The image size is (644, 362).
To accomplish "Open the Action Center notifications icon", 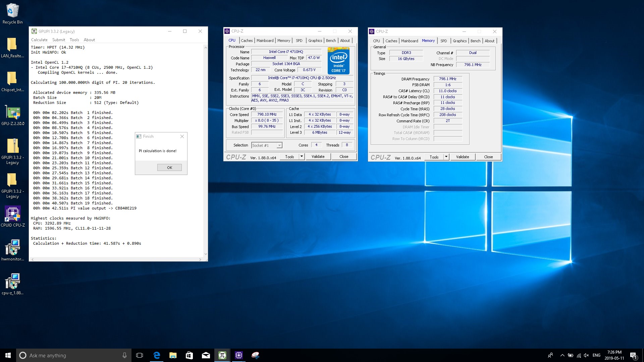I will [633, 355].
